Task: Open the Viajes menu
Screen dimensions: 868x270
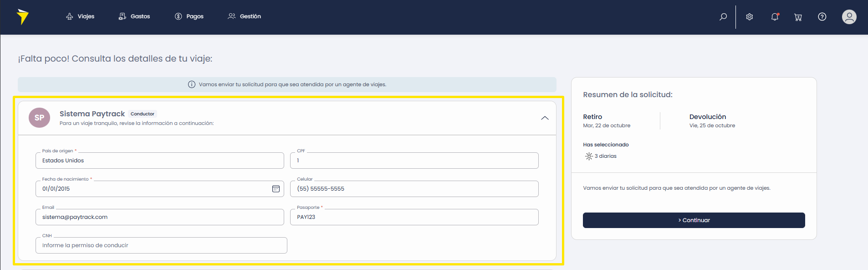Action: (x=80, y=16)
